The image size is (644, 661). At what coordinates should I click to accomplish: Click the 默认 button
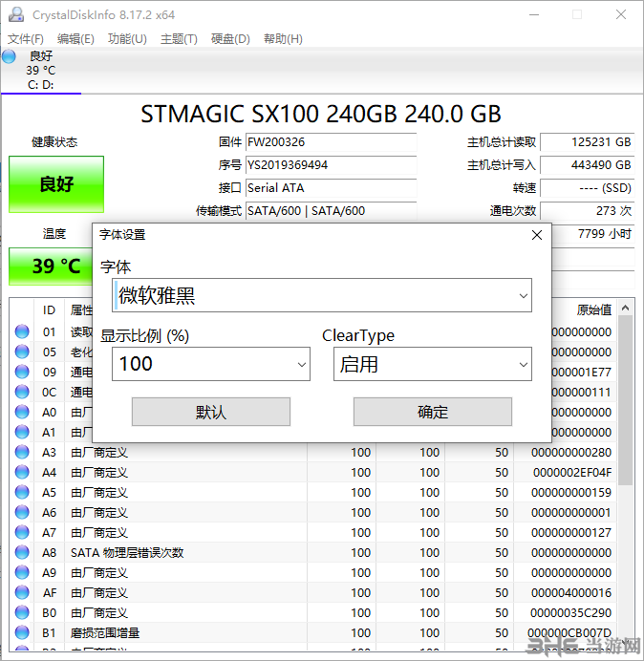[x=211, y=412]
